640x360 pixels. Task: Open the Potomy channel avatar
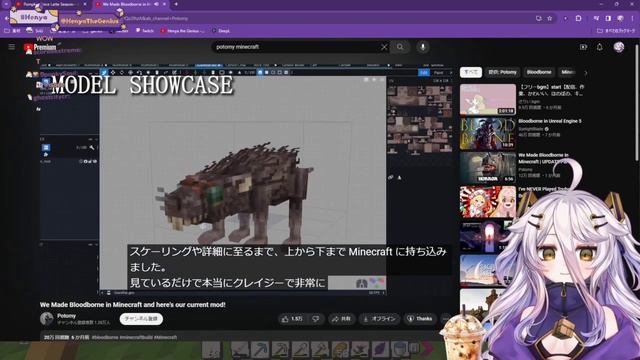coord(47,319)
